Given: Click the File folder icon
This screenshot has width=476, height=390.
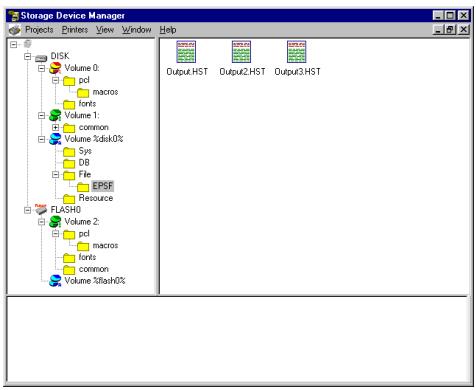Looking at the screenshot, I should tap(69, 175).
